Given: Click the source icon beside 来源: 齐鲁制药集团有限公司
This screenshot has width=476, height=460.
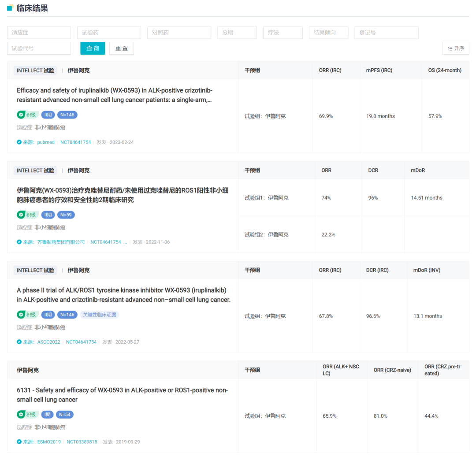Looking at the screenshot, I should [19, 242].
